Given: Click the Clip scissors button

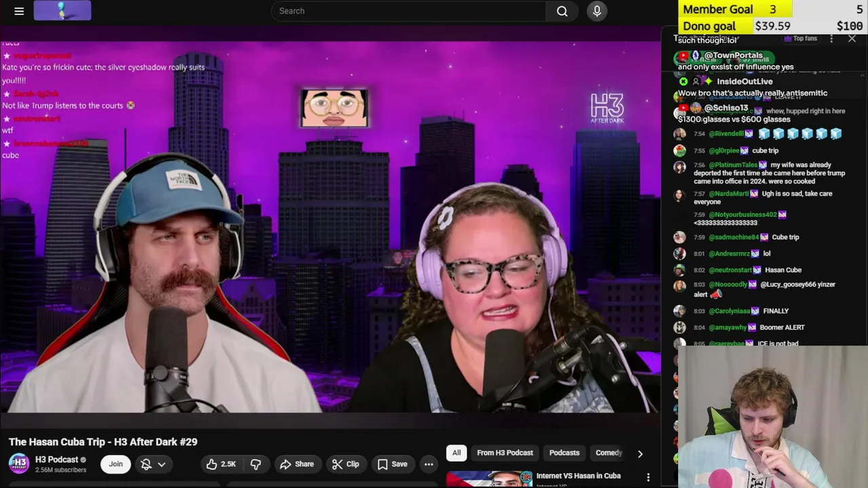Looking at the screenshot, I should pos(346,464).
